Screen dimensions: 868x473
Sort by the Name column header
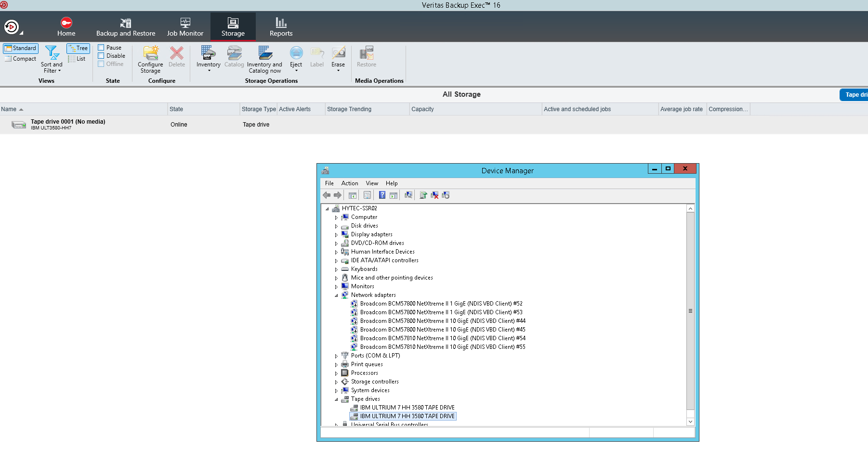[84, 109]
